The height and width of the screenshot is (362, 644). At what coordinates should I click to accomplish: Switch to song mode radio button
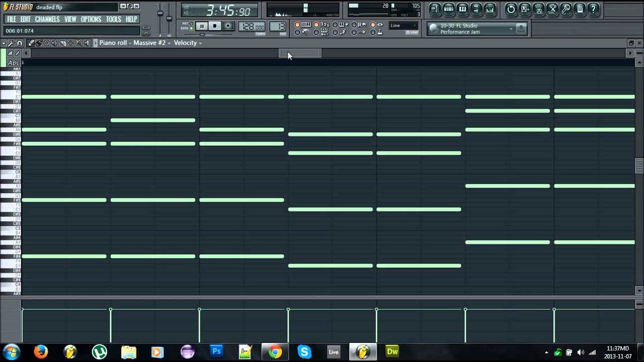pos(191,29)
